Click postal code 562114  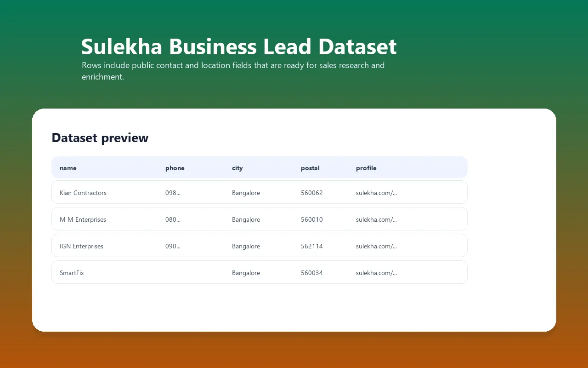312,246
